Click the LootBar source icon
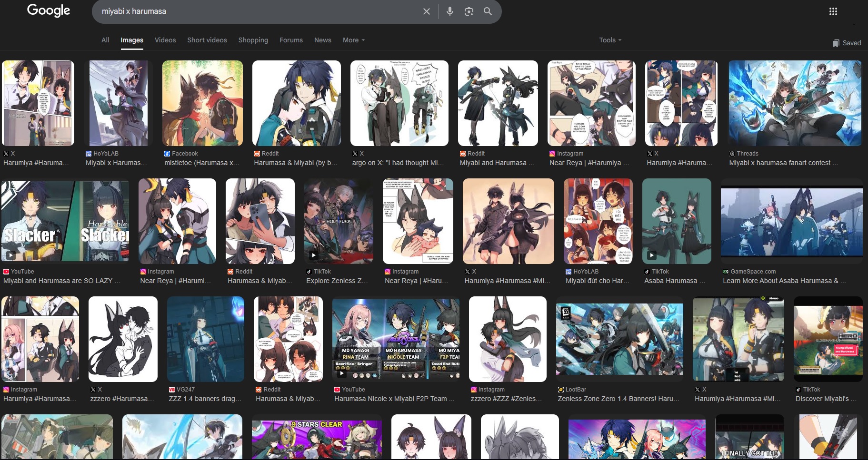The image size is (868, 460). click(561, 390)
